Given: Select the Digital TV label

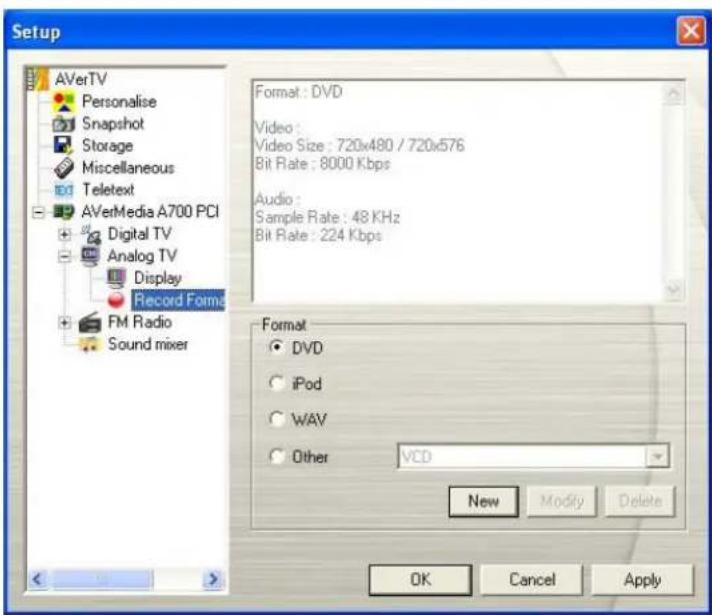Looking at the screenshot, I should (x=139, y=234).
